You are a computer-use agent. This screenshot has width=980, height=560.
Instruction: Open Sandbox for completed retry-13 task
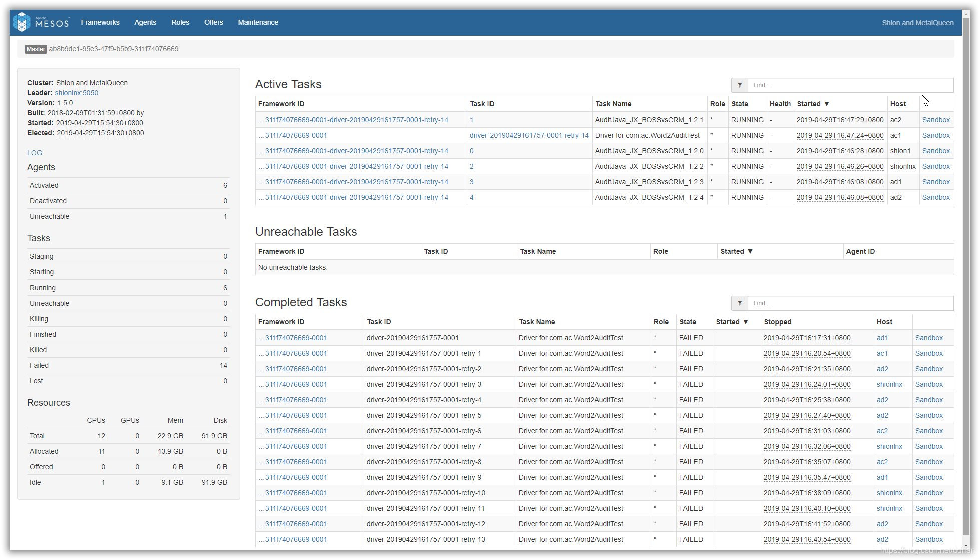pos(929,539)
